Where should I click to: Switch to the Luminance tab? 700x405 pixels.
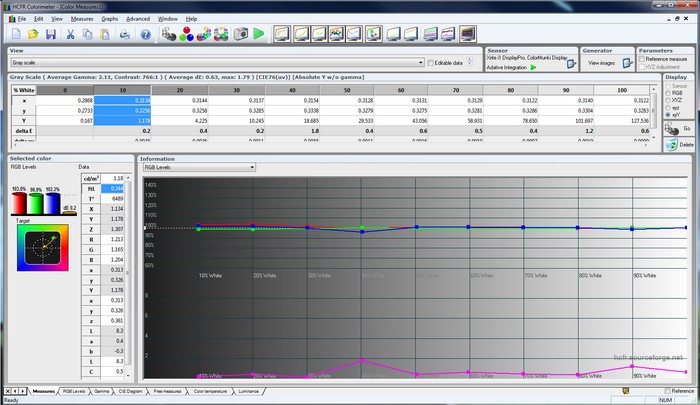[249, 391]
